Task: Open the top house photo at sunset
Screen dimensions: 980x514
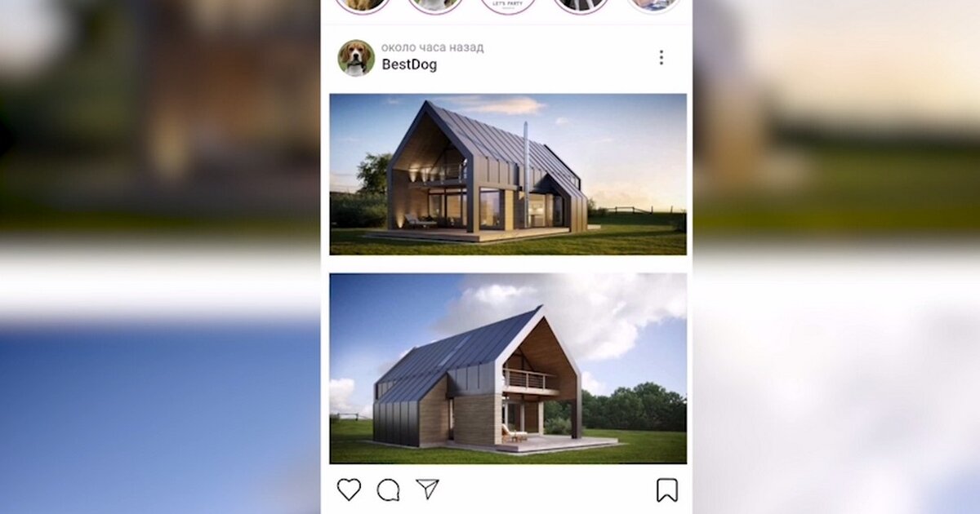Action: point(508,175)
